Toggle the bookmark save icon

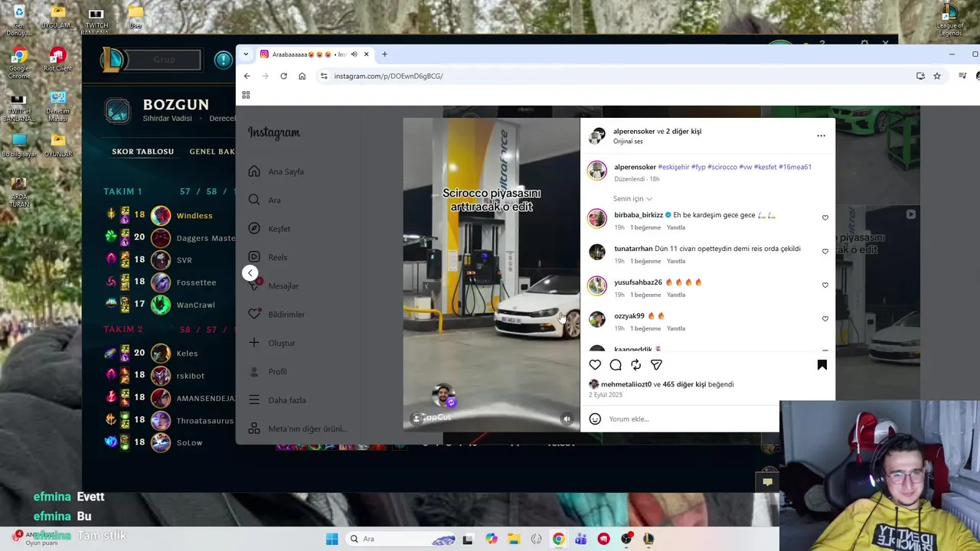pos(822,365)
